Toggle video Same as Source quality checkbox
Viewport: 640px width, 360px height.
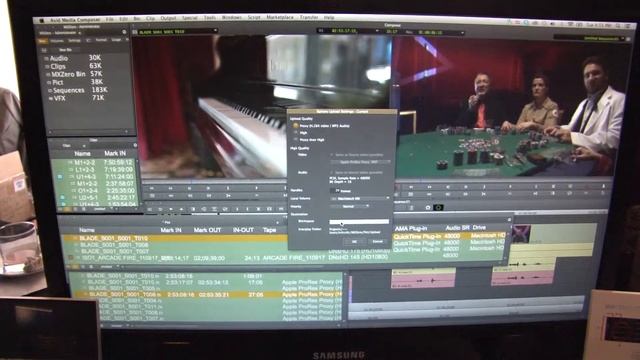pyautogui.click(x=332, y=155)
